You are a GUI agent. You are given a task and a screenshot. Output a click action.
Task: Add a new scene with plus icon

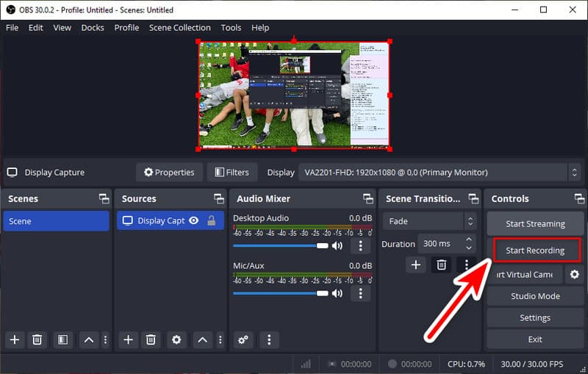click(x=14, y=339)
